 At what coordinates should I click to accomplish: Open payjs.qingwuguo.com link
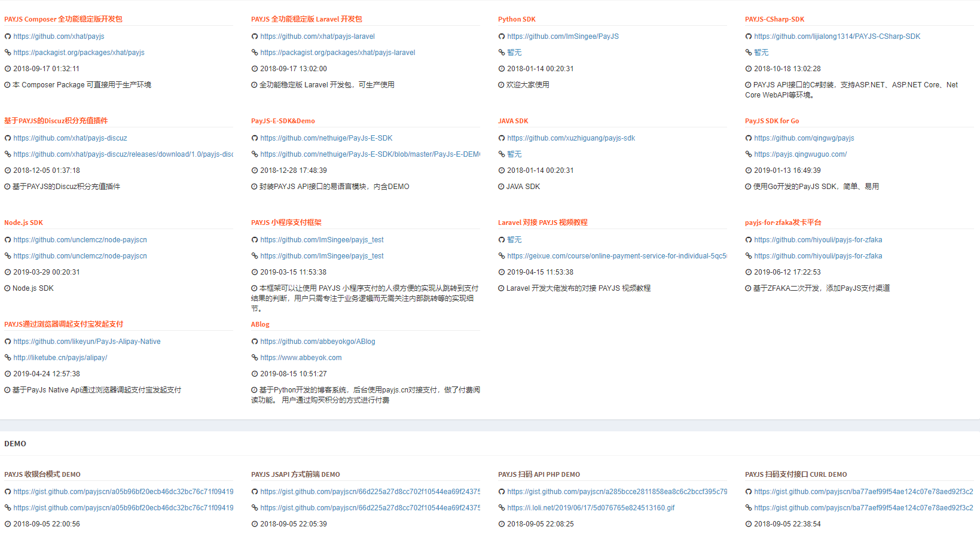point(800,154)
